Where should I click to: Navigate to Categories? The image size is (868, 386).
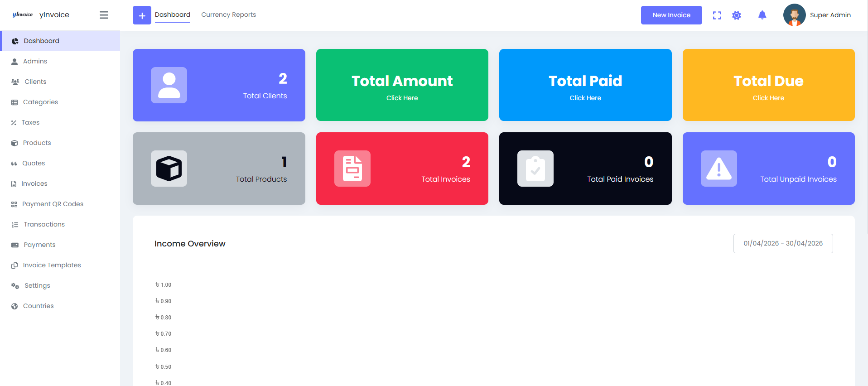pyautogui.click(x=60, y=102)
